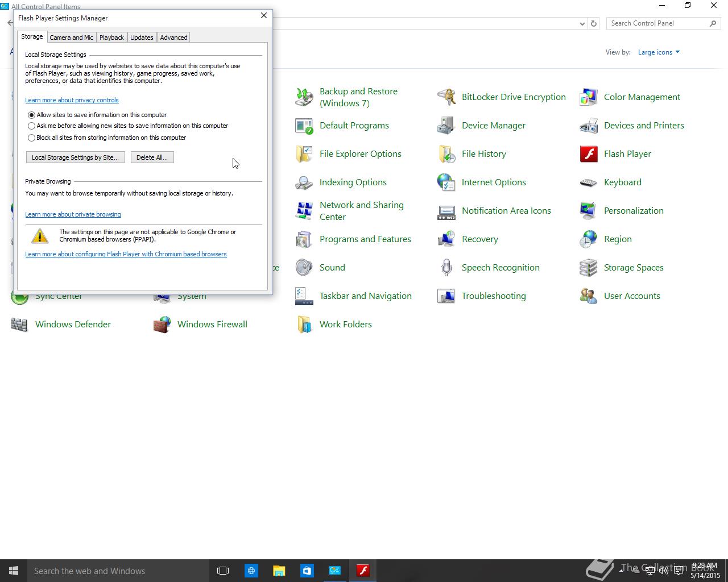The height and width of the screenshot is (582, 728).
Task: Open configuring Flash Player with Chromium link
Action: click(x=126, y=254)
